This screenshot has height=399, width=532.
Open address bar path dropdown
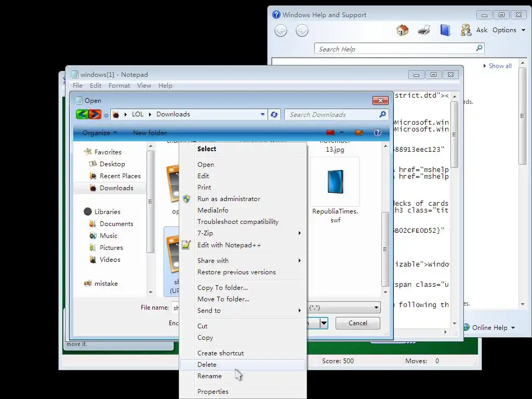point(262,114)
